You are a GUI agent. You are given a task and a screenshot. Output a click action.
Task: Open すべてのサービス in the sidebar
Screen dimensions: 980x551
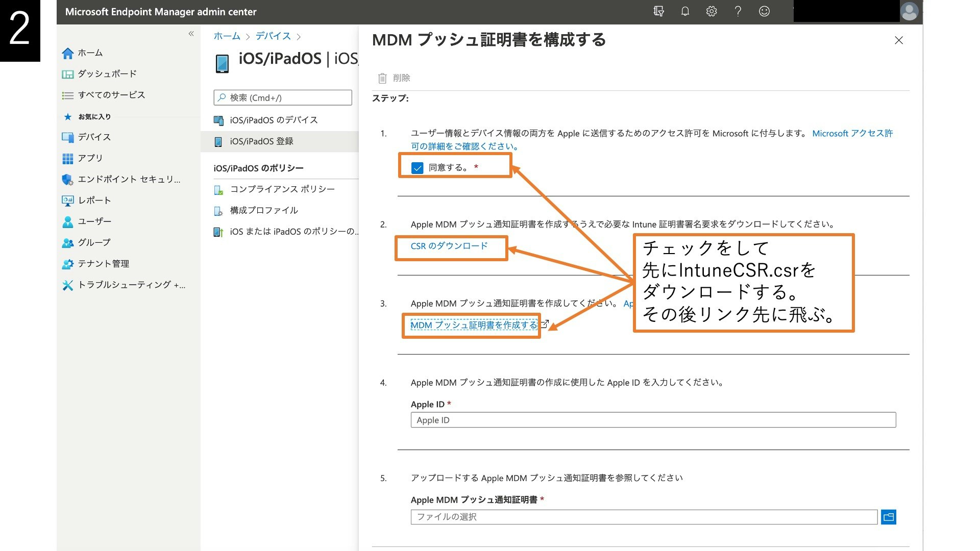104,95
